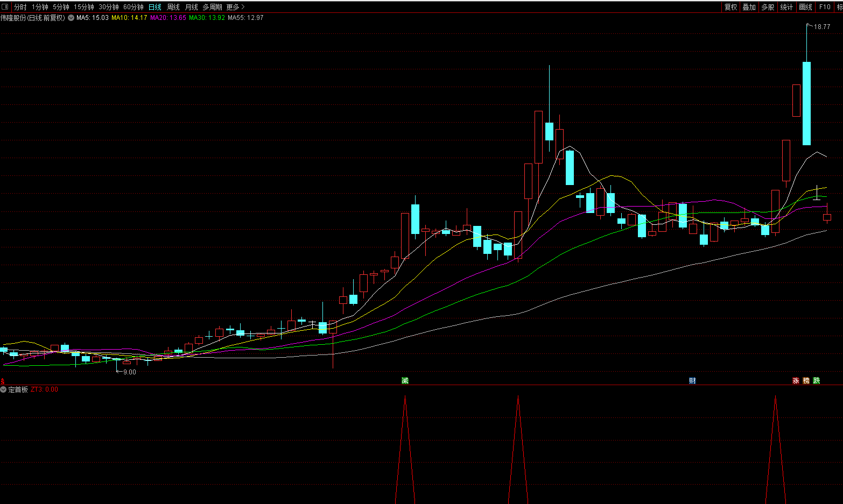Select the 日线 daily tab
This screenshot has width=843, height=504.
pos(155,7)
